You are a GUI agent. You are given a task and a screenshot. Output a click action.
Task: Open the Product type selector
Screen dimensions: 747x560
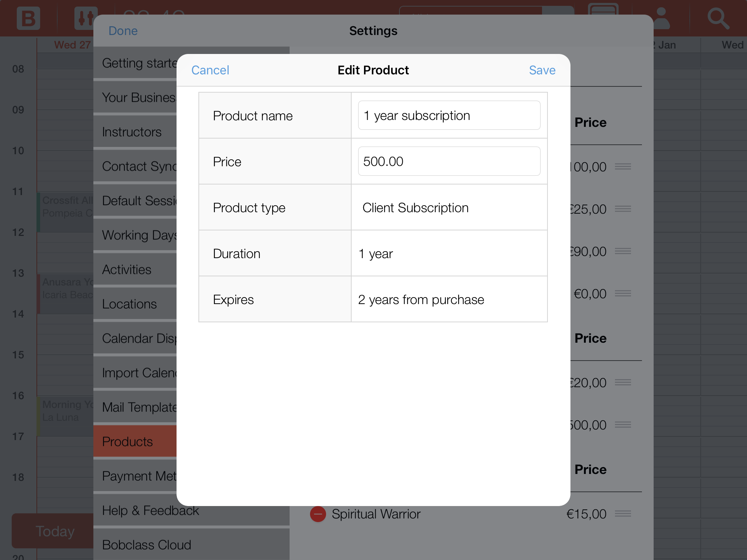coord(449,208)
